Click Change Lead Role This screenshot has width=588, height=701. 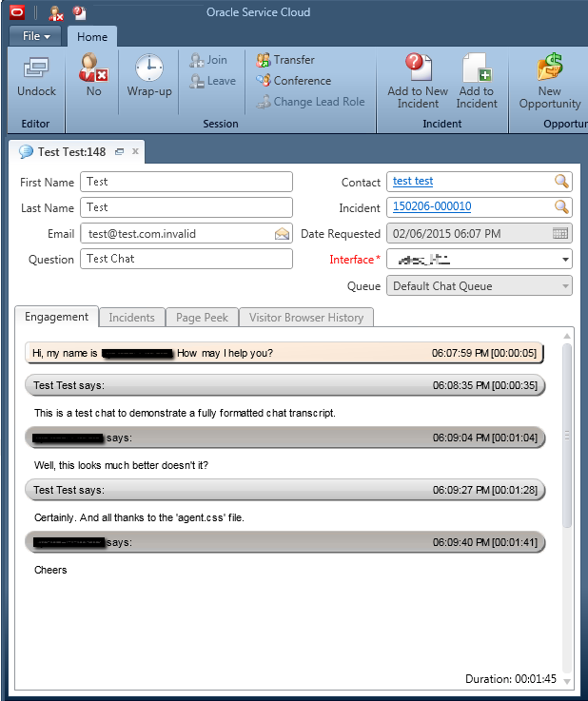pyautogui.click(x=311, y=102)
